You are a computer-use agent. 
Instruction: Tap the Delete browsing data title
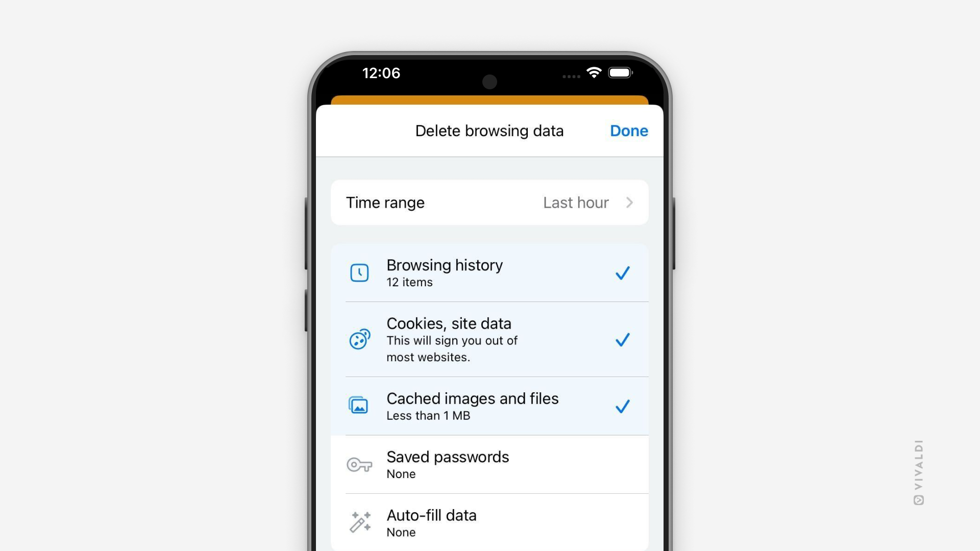tap(490, 131)
